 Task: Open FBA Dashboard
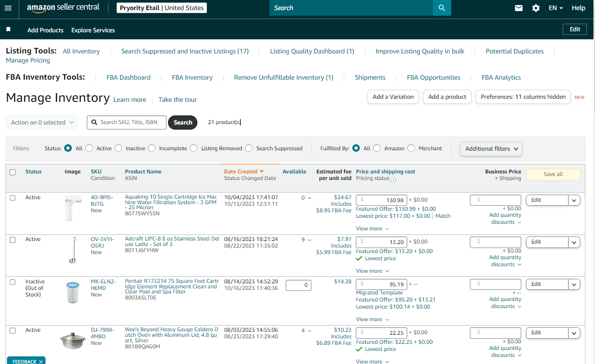pyautogui.click(x=128, y=77)
